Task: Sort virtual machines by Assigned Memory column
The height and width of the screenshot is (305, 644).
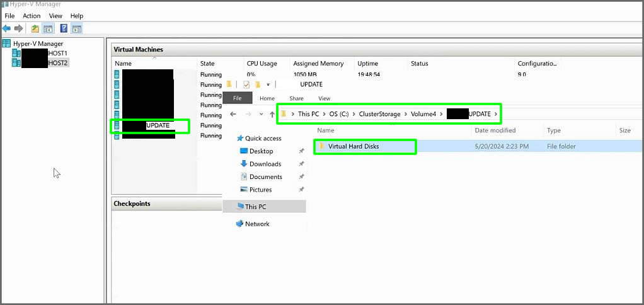Action: pos(318,64)
